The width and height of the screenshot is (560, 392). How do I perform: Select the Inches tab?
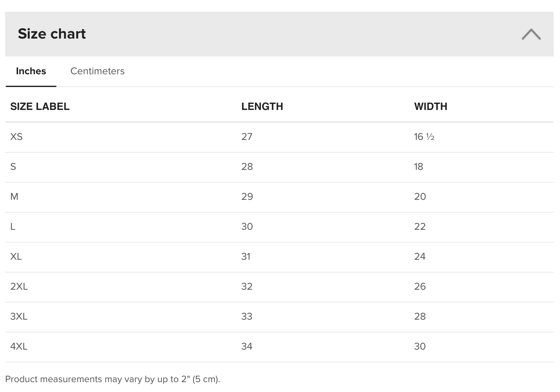pyautogui.click(x=31, y=71)
